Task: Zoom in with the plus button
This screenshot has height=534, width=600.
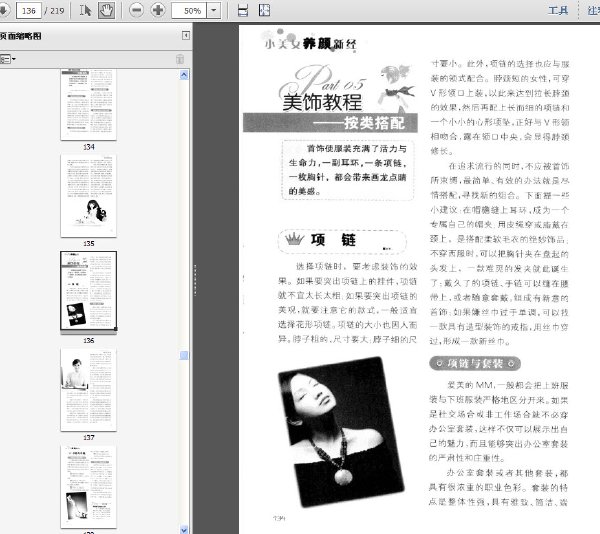Action: click(x=158, y=10)
